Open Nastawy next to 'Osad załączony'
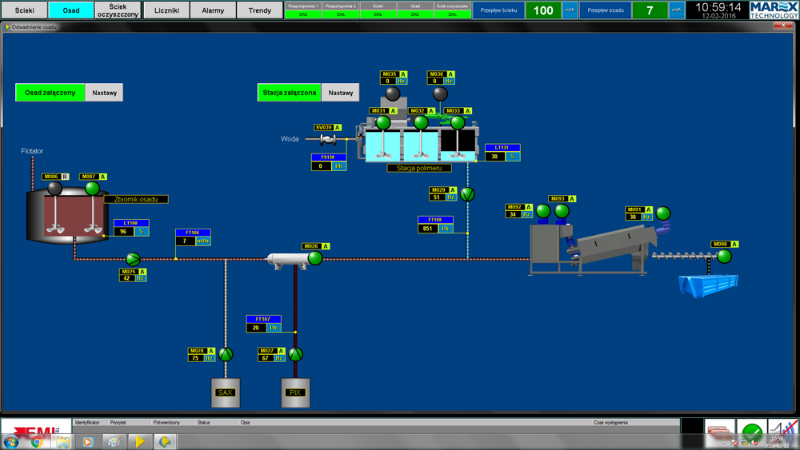 point(105,92)
